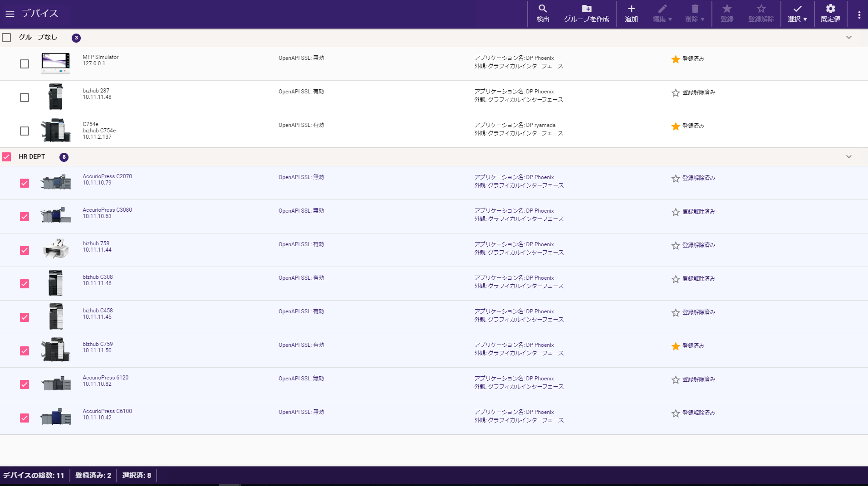Collapse the HR DEPT group chevron
868x486 pixels.
click(x=848, y=157)
